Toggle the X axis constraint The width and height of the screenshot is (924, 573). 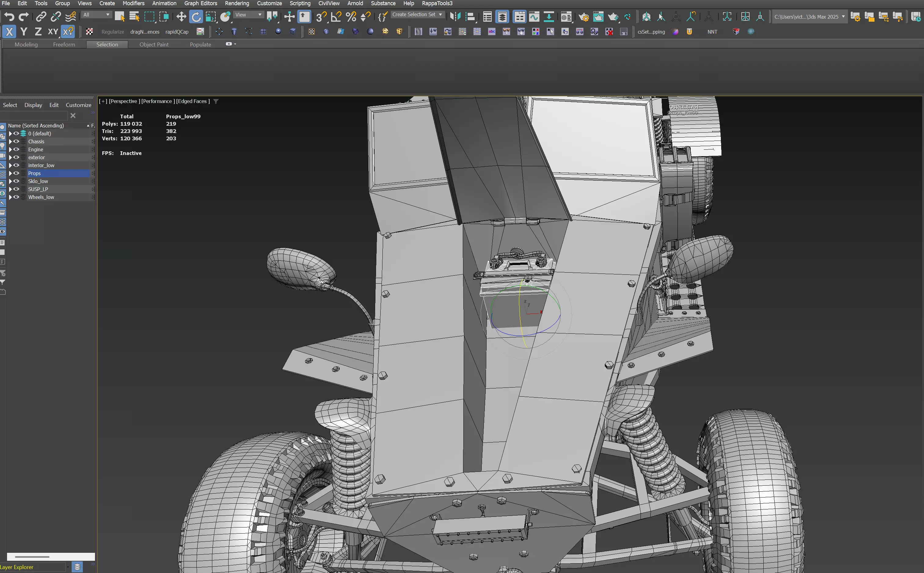[9, 32]
